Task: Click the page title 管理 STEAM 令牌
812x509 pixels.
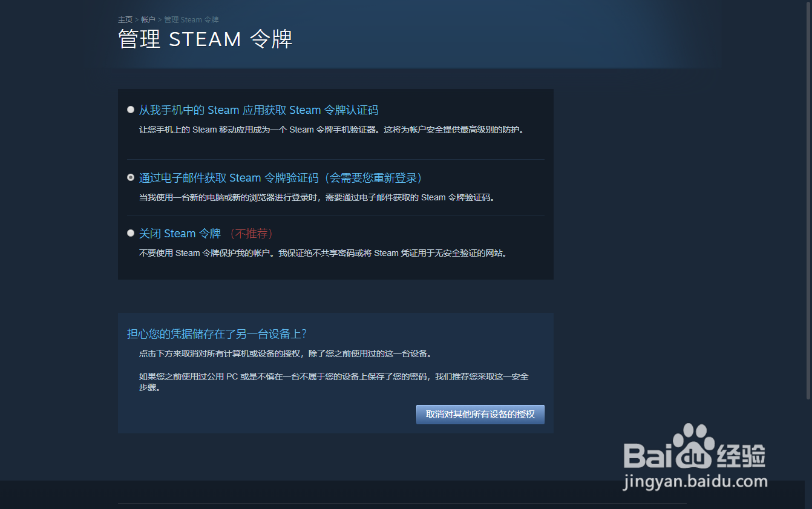Action: point(205,39)
